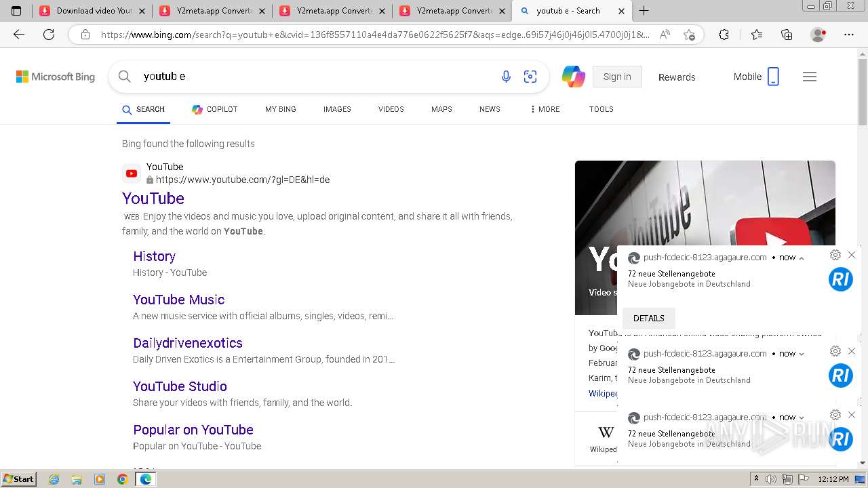This screenshot has height=488, width=868.
Task: Open the VIDEOS search tab
Action: click(x=391, y=109)
